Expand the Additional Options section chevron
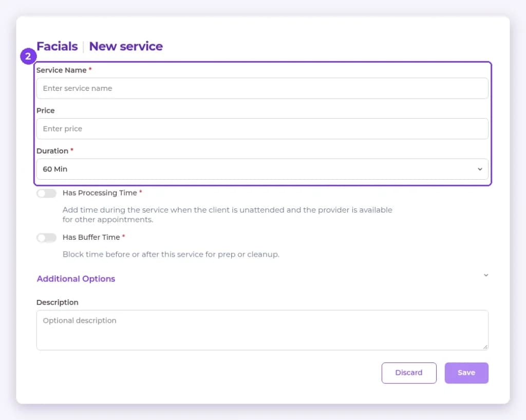The height and width of the screenshot is (420, 526). point(486,275)
